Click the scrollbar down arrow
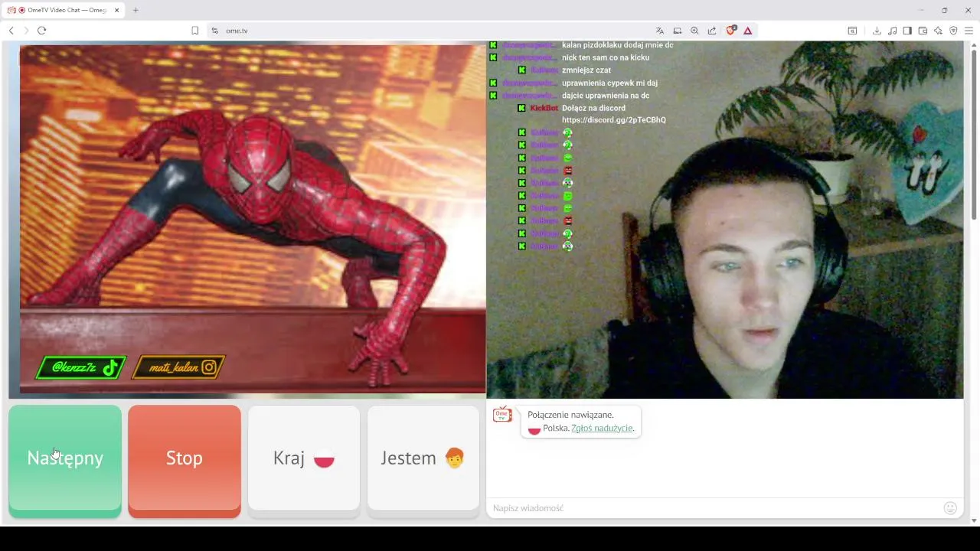 click(974, 521)
